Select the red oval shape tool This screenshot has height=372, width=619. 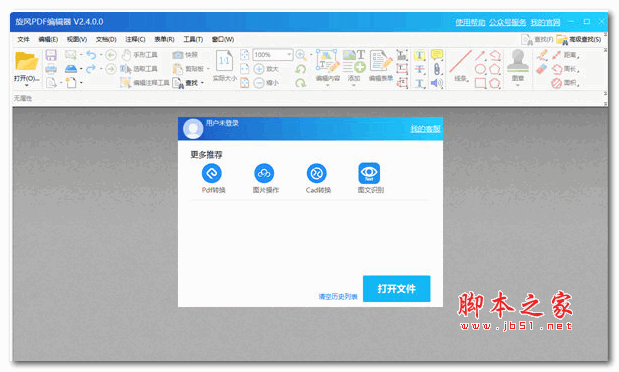[x=480, y=69]
